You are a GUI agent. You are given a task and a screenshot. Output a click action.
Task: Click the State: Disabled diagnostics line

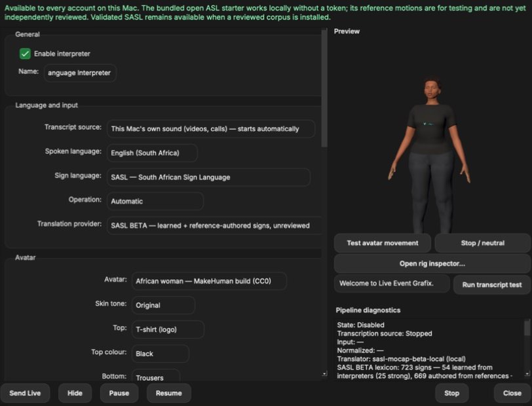tap(360, 325)
